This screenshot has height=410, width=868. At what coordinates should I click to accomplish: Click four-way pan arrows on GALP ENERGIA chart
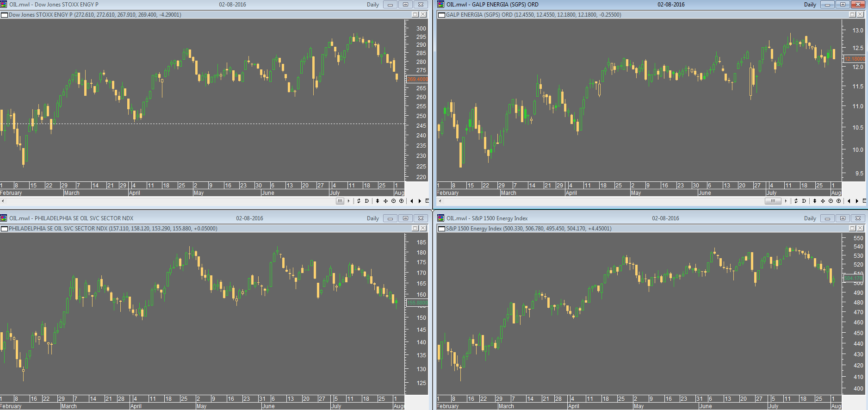823,201
